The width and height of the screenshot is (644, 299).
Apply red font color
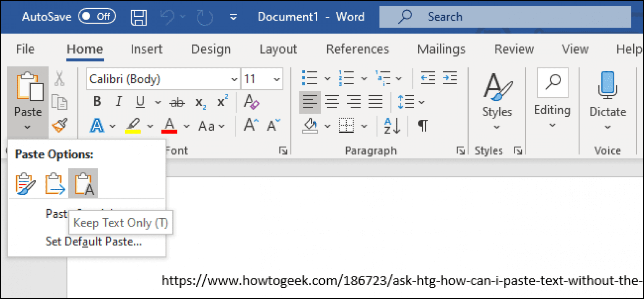pos(169,126)
